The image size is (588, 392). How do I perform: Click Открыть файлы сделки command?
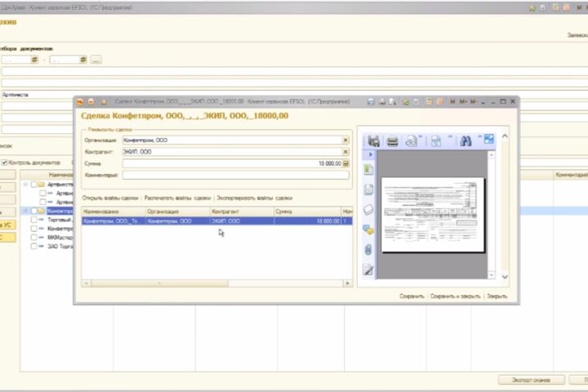110,198
